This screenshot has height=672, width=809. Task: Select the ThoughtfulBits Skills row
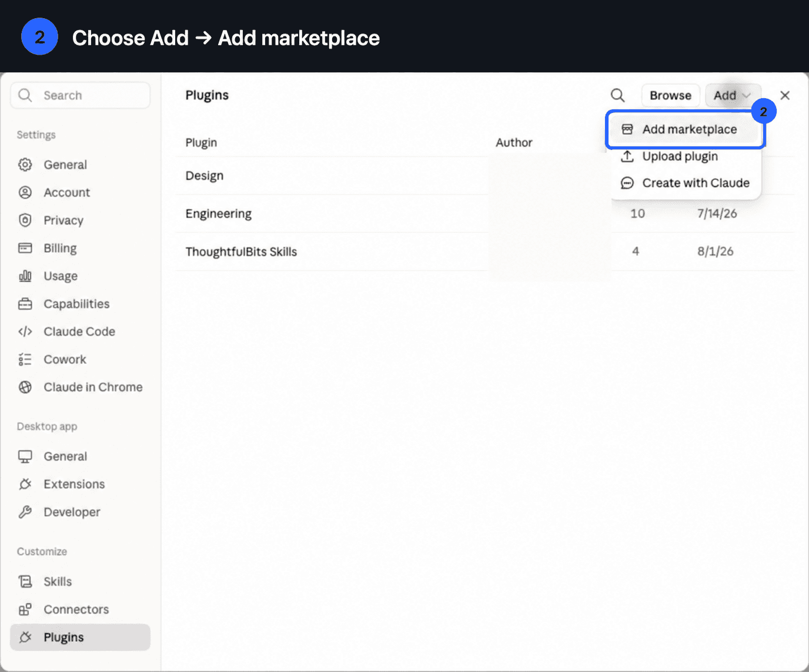(x=485, y=252)
